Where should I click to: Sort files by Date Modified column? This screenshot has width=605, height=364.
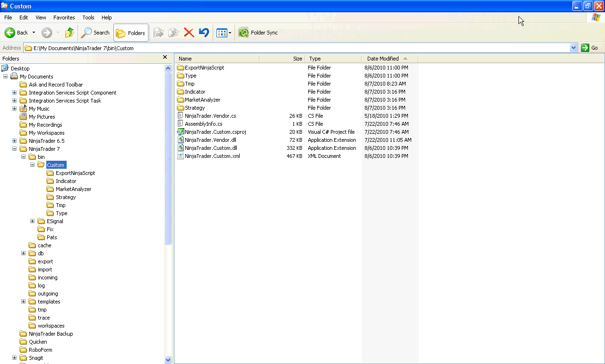tap(390, 59)
